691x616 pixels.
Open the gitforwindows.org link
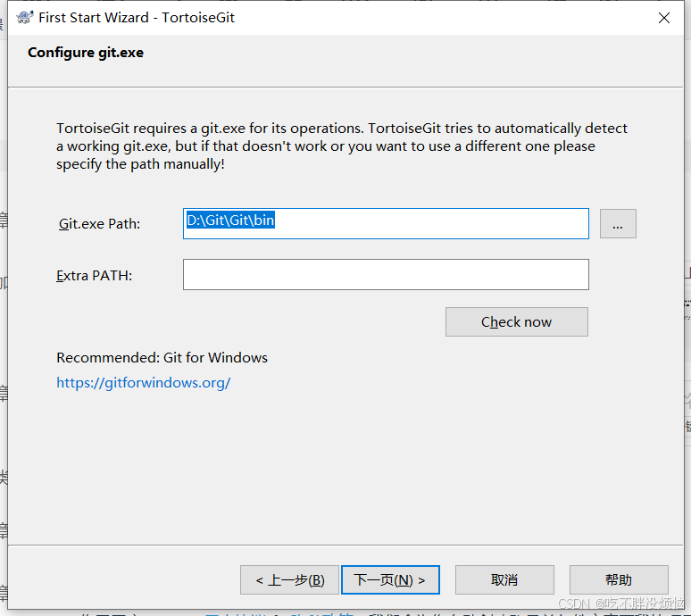click(x=143, y=382)
